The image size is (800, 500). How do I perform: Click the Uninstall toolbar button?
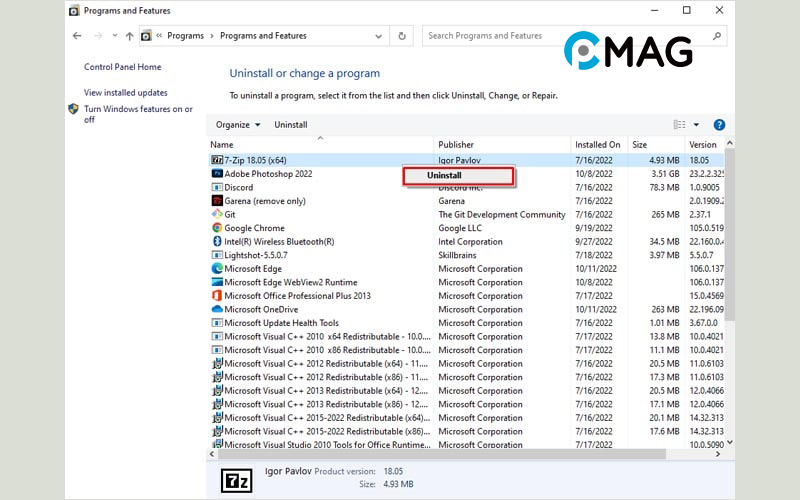coord(291,125)
